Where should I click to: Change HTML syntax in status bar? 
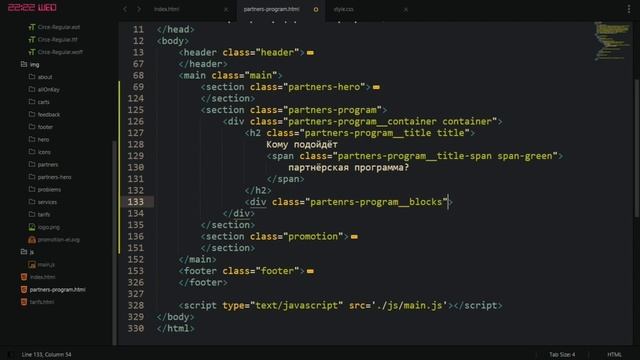tap(614, 354)
